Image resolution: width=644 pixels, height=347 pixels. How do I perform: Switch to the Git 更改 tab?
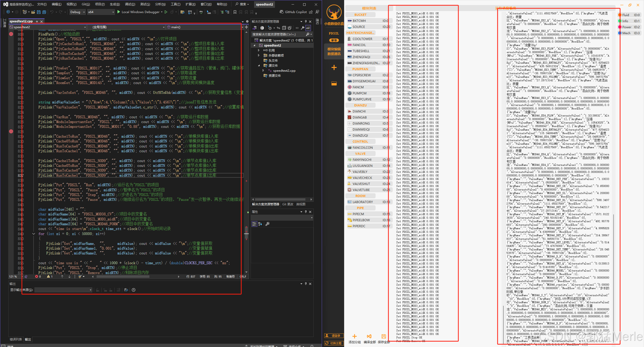[x=288, y=204]
